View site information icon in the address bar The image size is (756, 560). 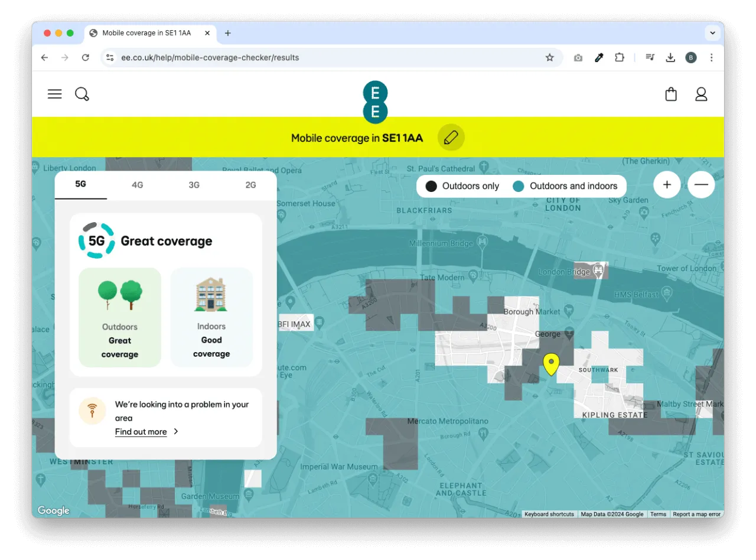pos(110,57)
